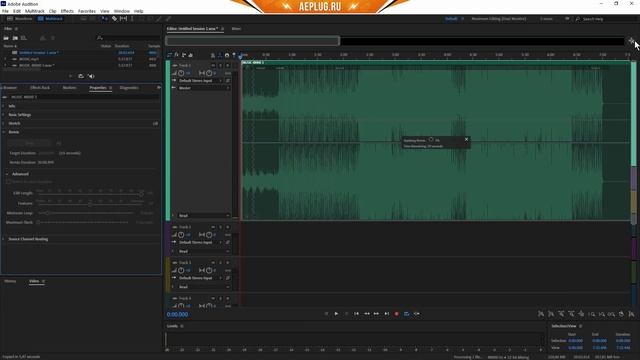This screenshot has width=640, height=360.
Task: Open Track 3 Read automation mode dropdown
Action: pyautogui.click(x=203, y=287)
